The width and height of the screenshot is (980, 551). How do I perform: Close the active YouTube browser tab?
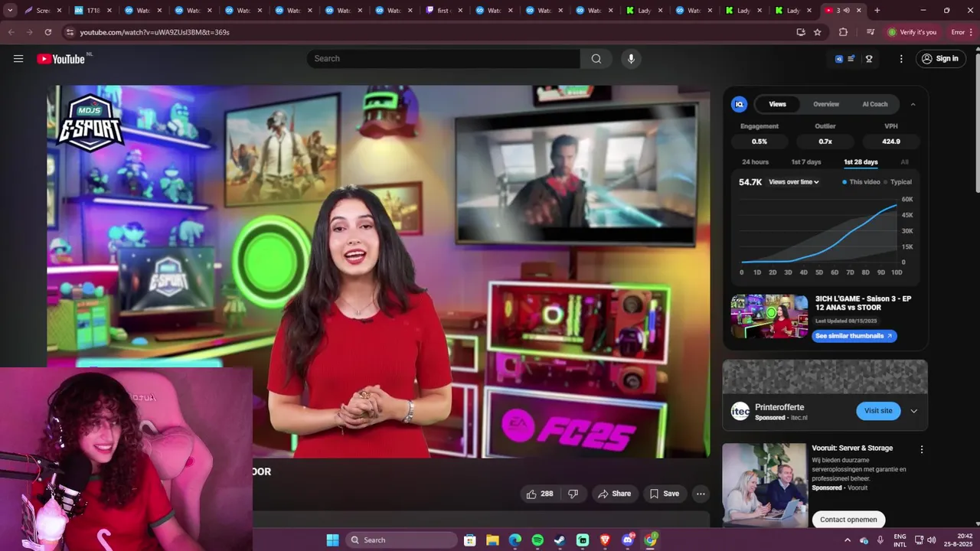click(859, 11)
